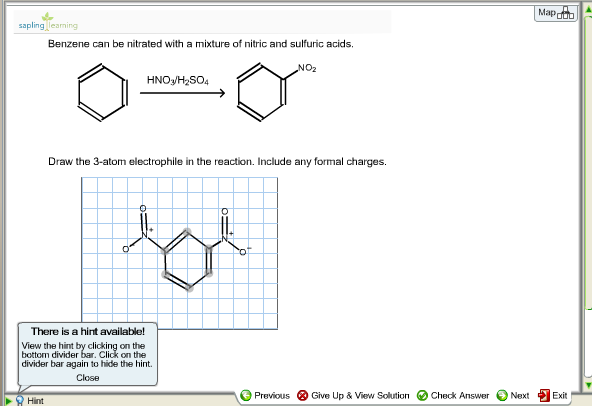Click the scrollbar down arrow
Screen dimensions: 592x406
coord(588,385)
